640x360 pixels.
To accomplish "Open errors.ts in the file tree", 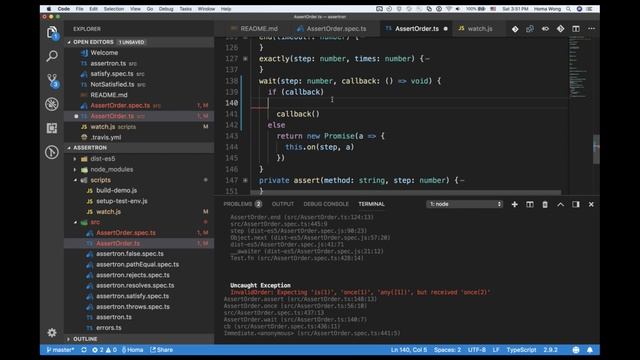I will pyautogui.click(x=109, y=328).
